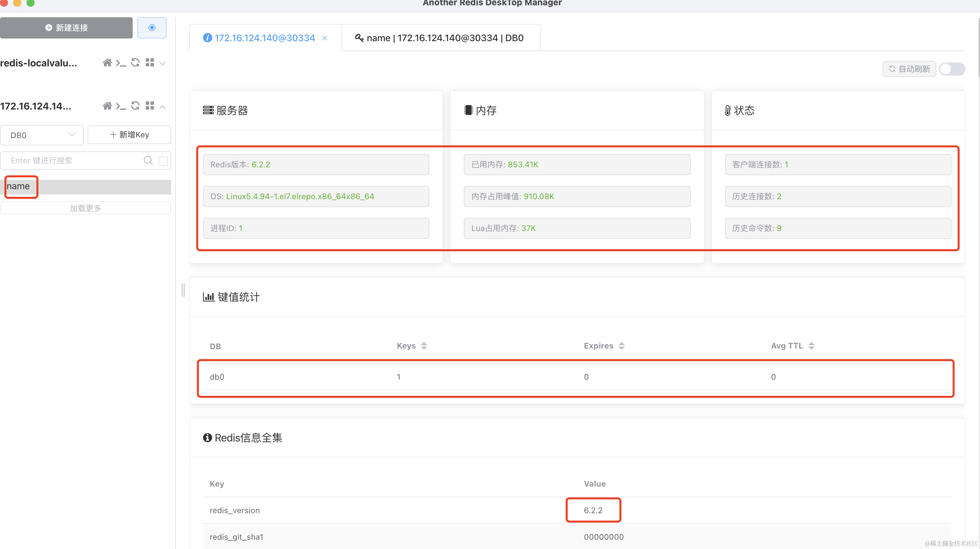Collapse the 172.16.124.14 connection chevron
The image size is (980, 549).
[x=163, y=107]
